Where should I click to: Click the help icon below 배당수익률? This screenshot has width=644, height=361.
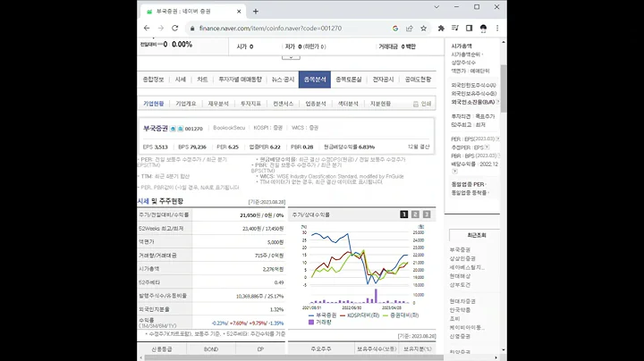point(454,172)
